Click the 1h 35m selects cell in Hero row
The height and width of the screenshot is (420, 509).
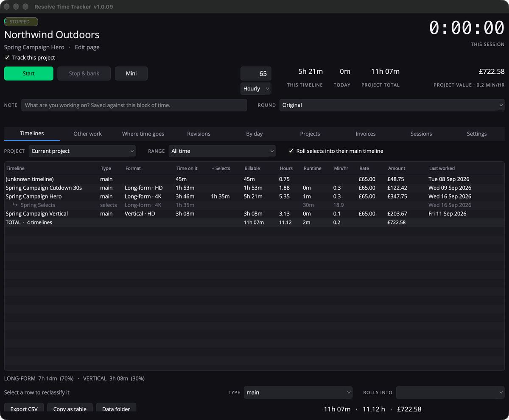[x=220, y=196]
